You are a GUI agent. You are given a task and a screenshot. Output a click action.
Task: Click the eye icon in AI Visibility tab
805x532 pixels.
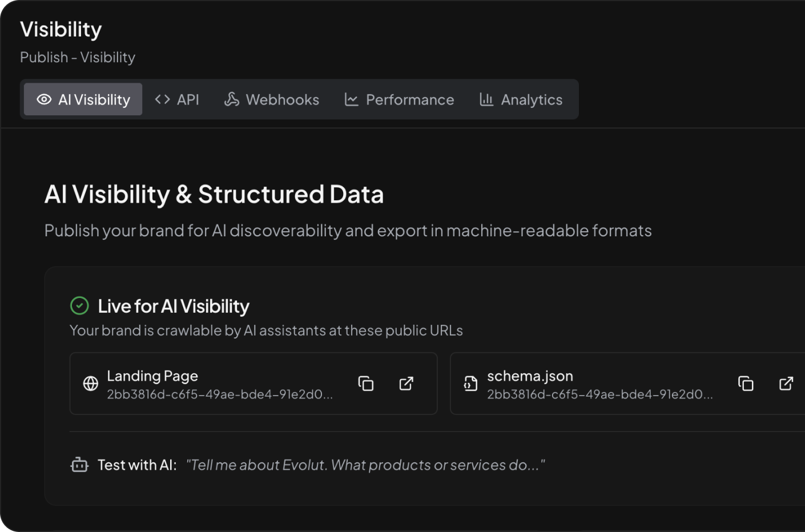coord(44,99)
